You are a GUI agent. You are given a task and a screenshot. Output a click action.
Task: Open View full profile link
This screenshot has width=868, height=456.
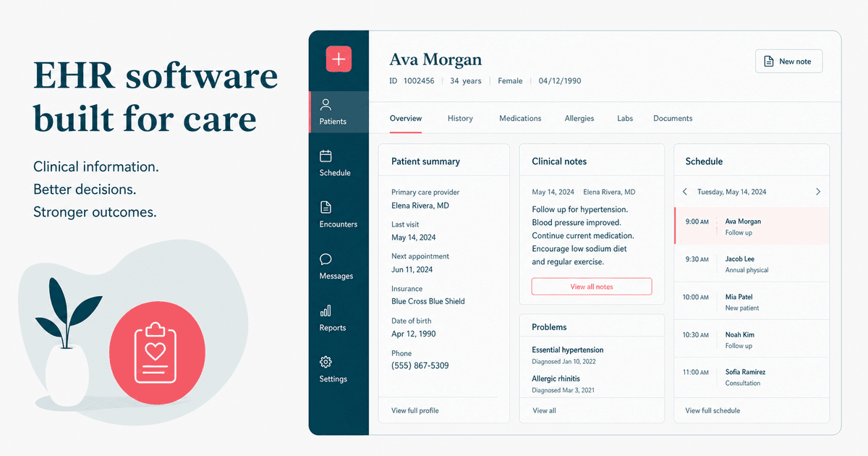click(415, 410)
